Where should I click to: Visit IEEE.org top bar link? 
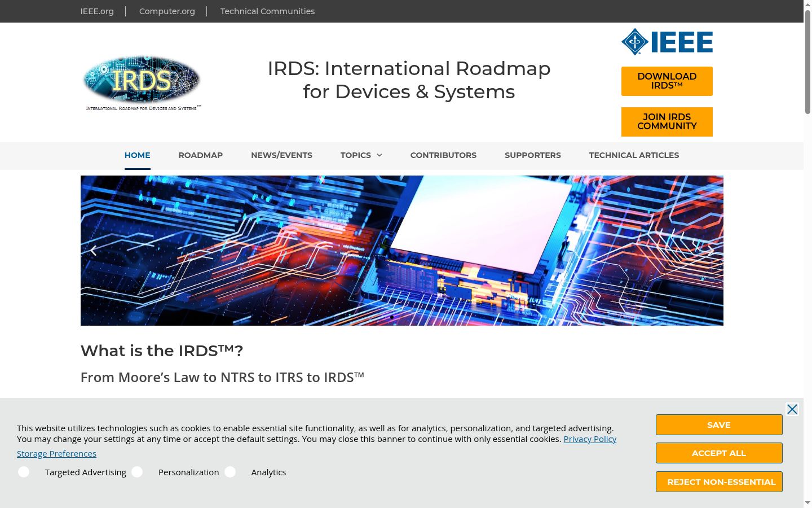pyautogui.click(x=97, y=11)
